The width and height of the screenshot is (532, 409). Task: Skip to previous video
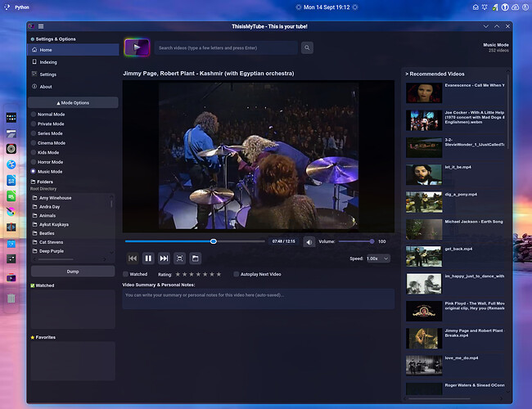tap(133, 258)
